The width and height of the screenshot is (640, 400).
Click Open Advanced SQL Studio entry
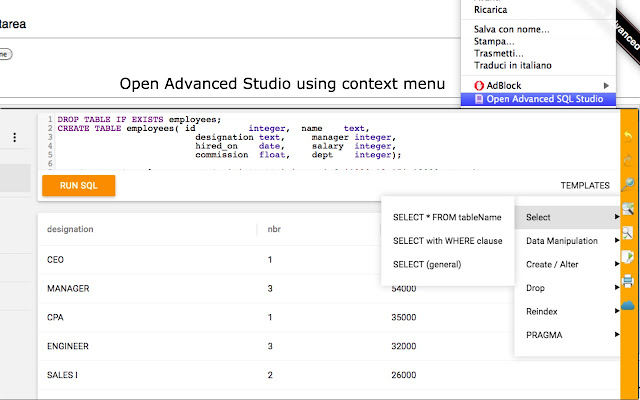[538, 99]
